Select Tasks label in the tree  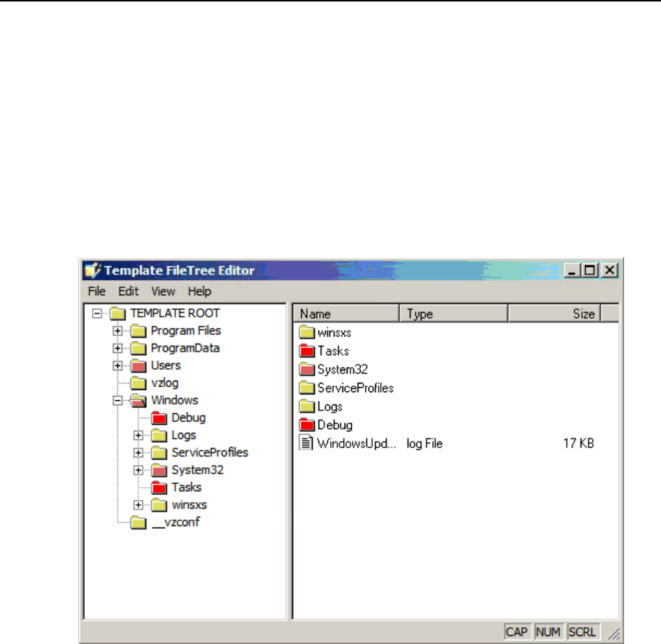click(186, 487)
